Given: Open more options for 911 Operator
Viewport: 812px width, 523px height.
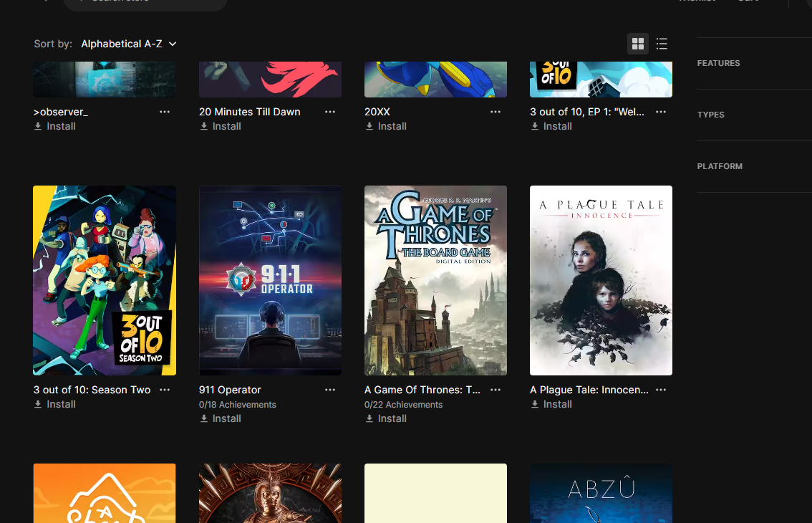Looking at the screenshot, I should coord(330,390).
